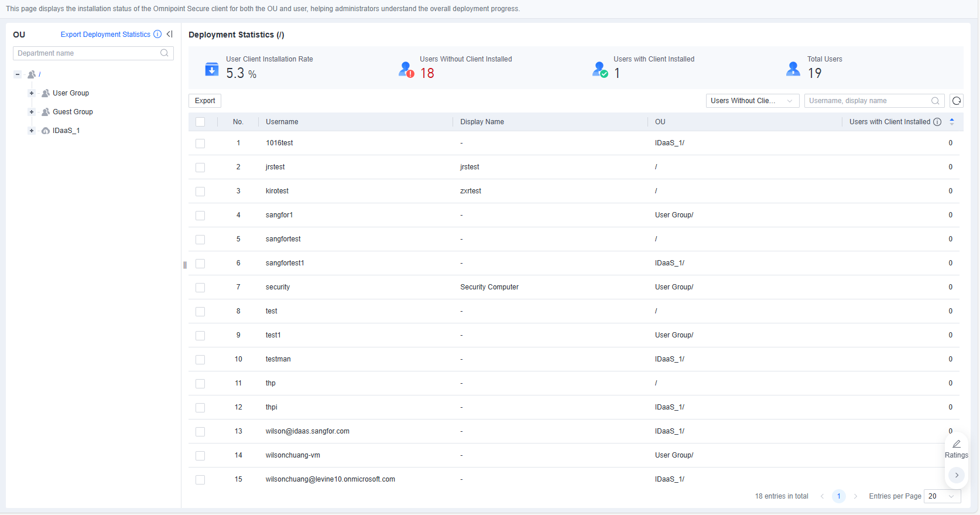The height and width of the screenshot is (515, 980).
Task: Check the box for user testman
Action: 200,360
